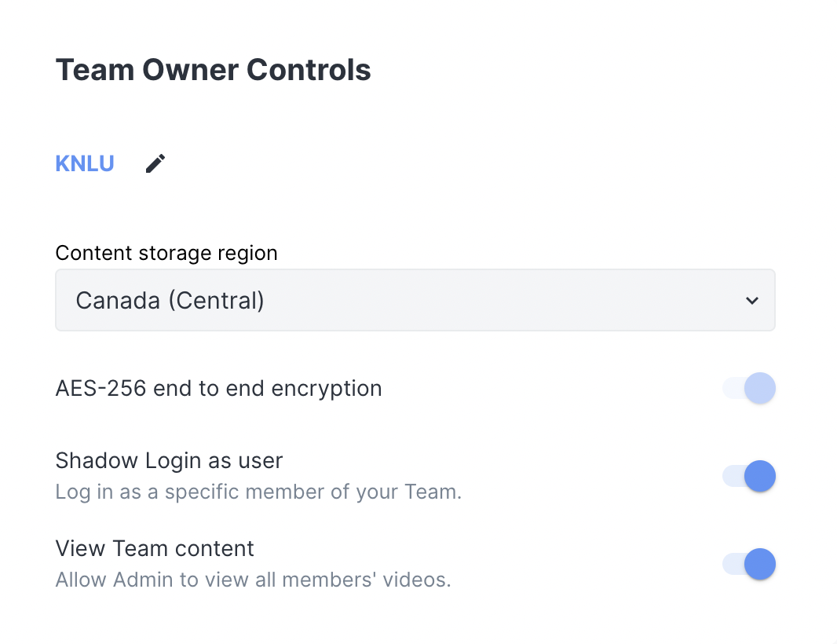The height and width of the screenshot is (644, 837).
Task: Click the blue knob of Shadow Login toggle
Action: tap(759, 476)
